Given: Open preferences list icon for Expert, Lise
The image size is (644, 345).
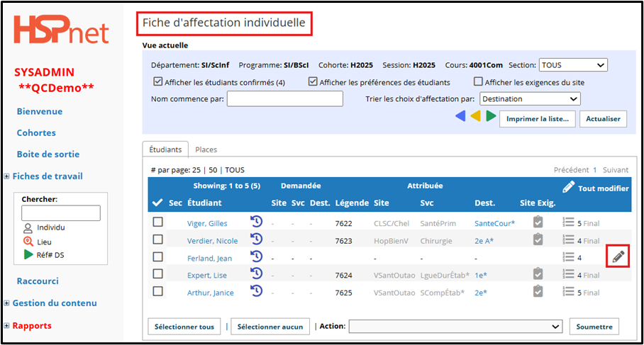Looking at the screenshot, I should click(x=568, y=274).
